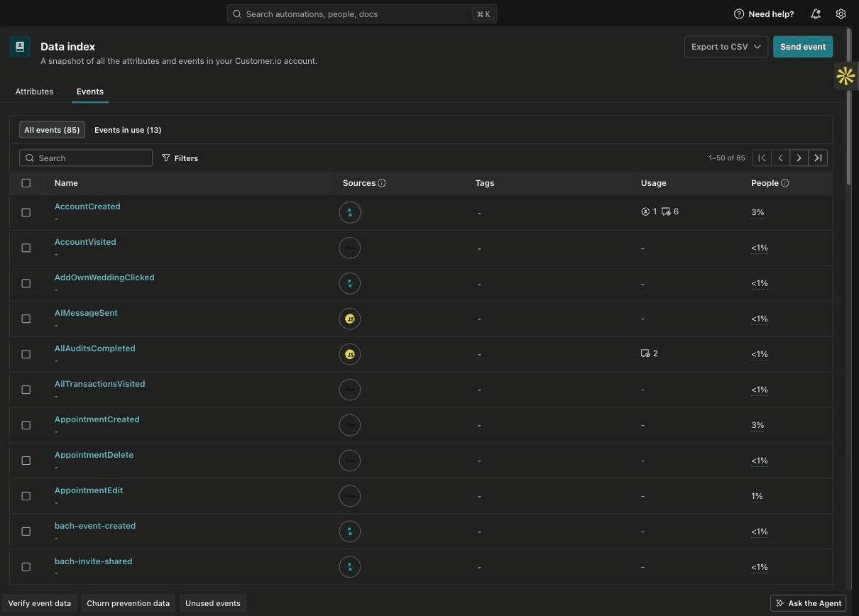Check the AIMessageSent row checkbox

26,319
